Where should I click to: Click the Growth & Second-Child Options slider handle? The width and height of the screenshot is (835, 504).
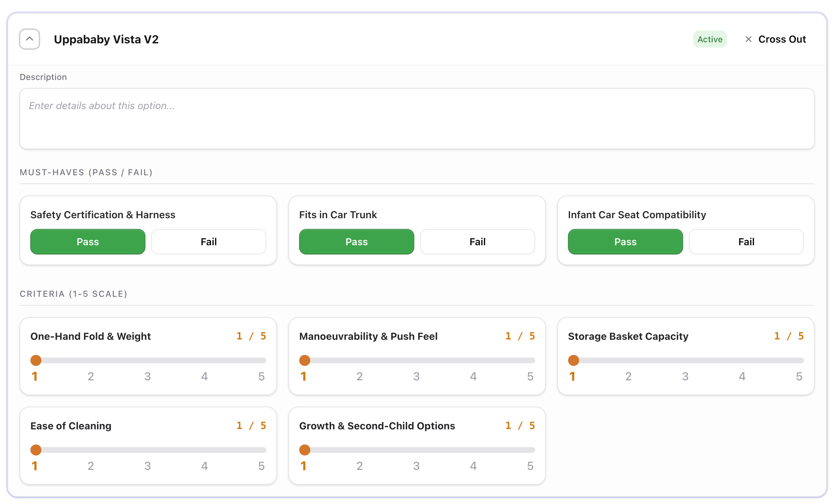point(305,450)
